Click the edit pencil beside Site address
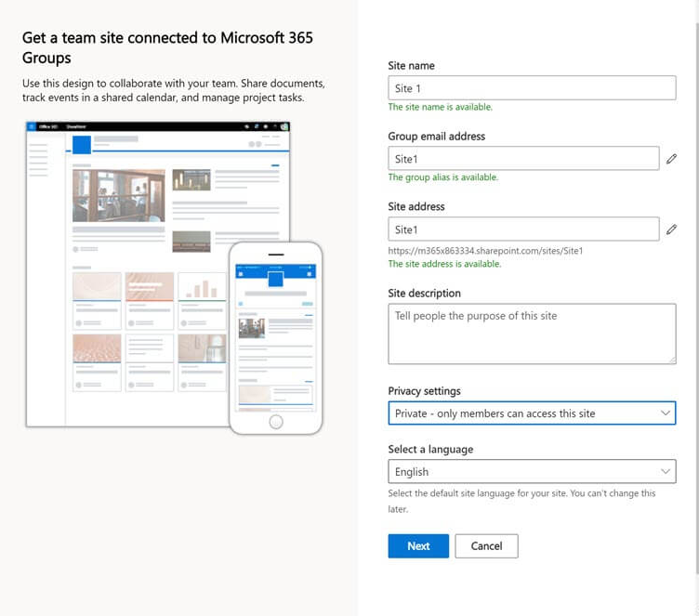699x616 pixels. click(x=671, y=229)
